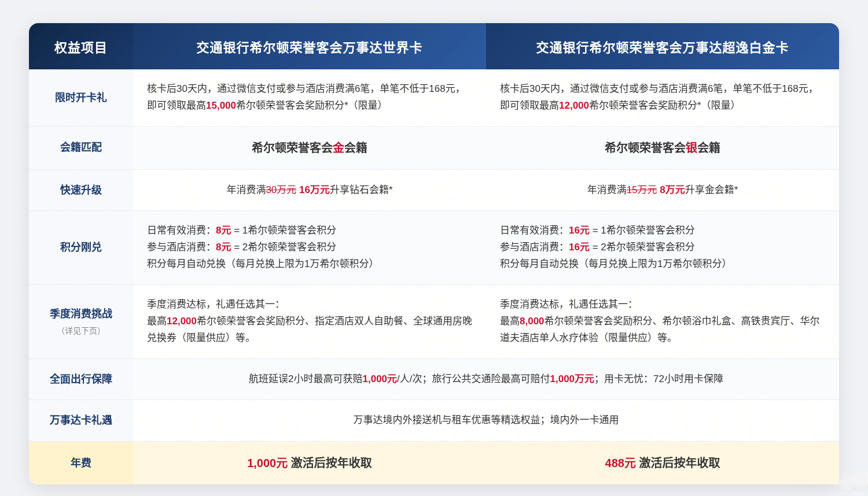Click the red 1,000万元 insurance amount
The image size is (868, 496).
tap(572, 379)
